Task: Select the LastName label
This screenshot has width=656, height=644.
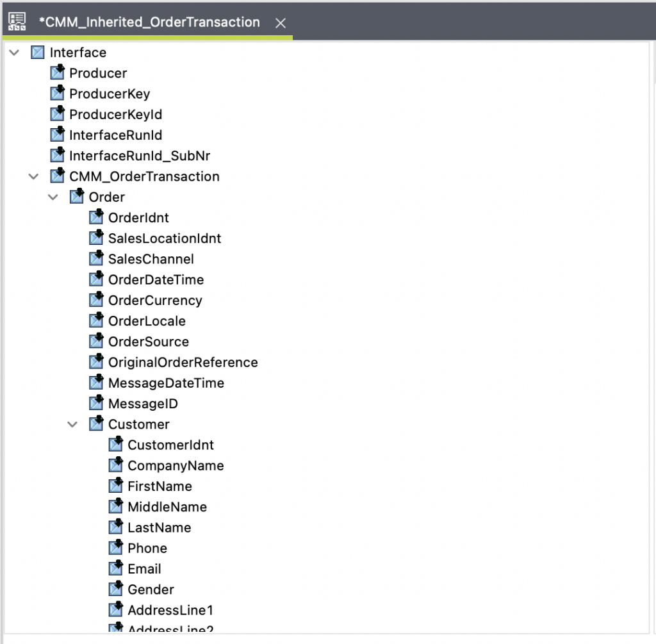Action: pyautogui.click(x=160, y=527)
